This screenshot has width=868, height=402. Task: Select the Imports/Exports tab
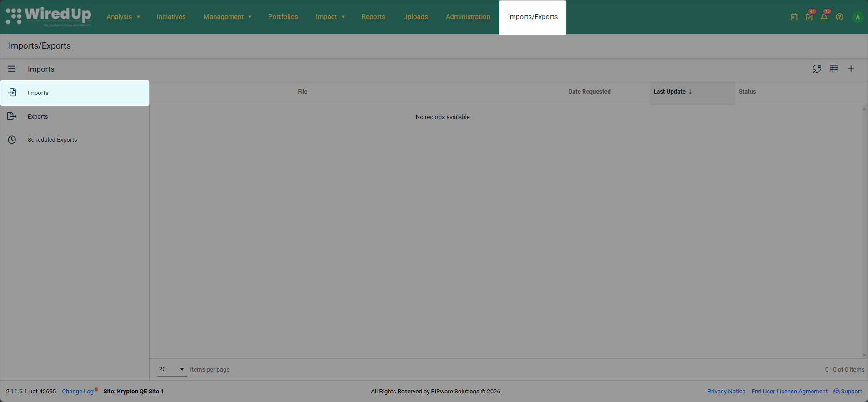(x=533, y=17)
